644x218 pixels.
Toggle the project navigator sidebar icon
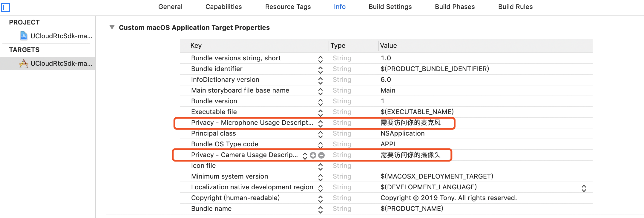coord(5,7)
